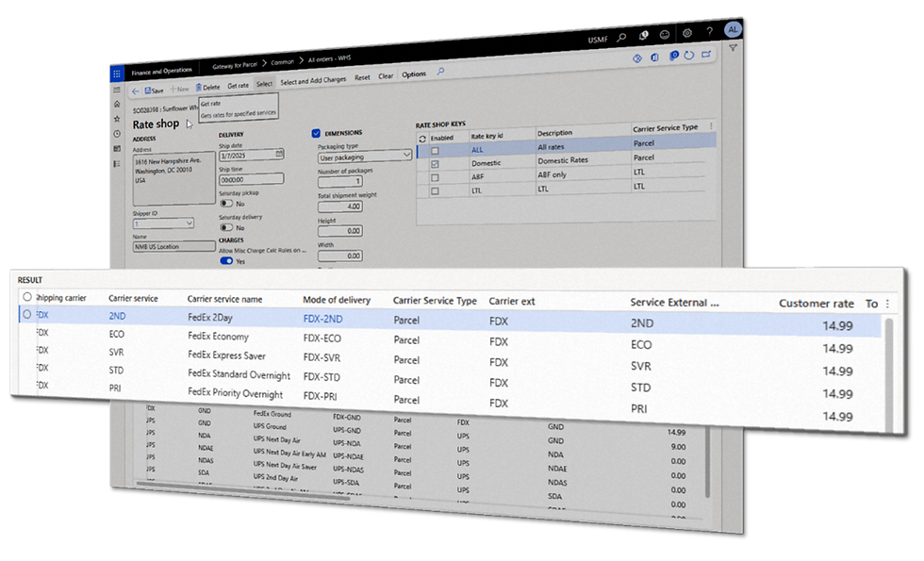Uncheck the Domestic rate key checkbox

click(x=435, y=164)
